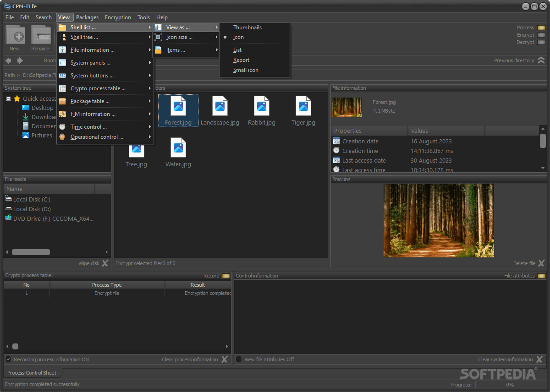Click the Rename toolbar icon
This screenshot has width=550, height=392.
point(41,35)
